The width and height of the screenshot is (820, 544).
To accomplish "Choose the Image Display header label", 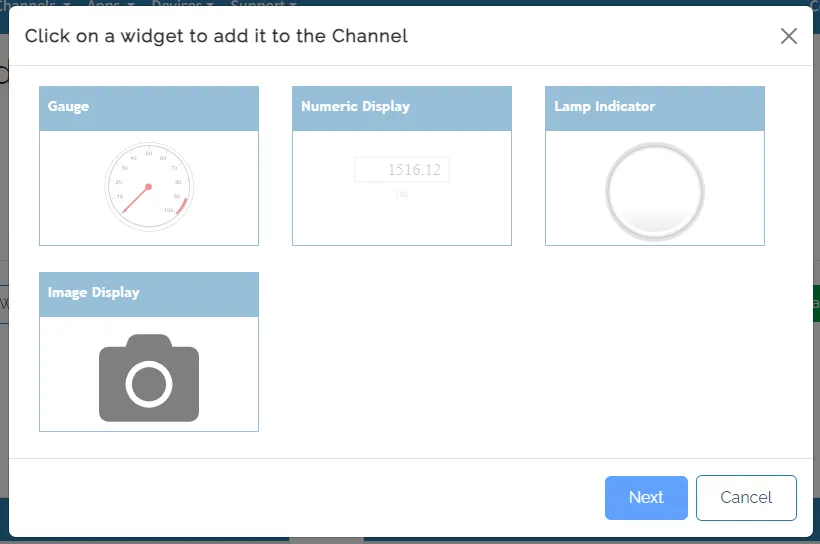I will click(x=149, y=294).
